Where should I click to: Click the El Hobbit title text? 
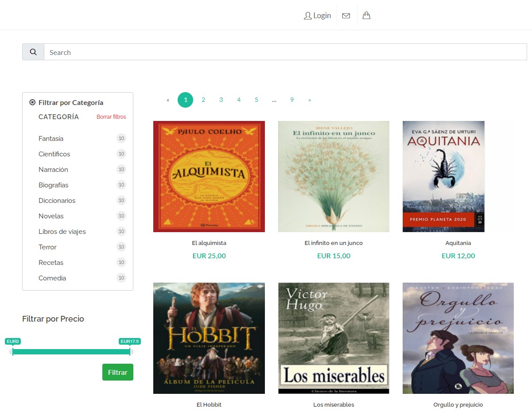[209, 404]
